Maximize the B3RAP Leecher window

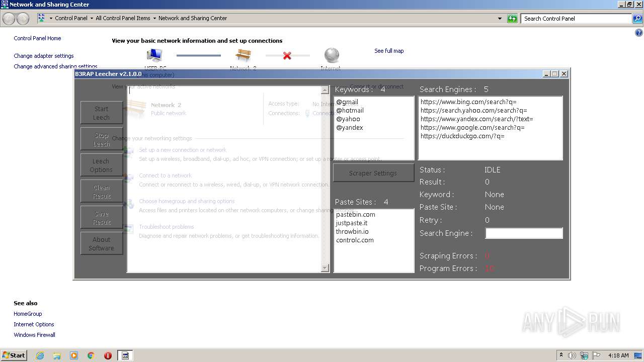pyautogui.click(x=555, y=74)
